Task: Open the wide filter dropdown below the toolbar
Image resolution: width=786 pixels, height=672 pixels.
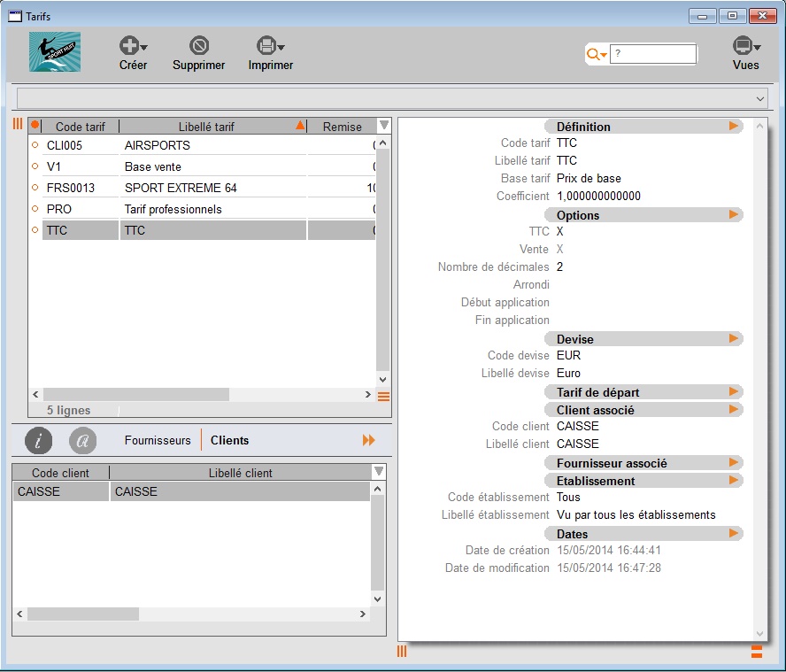Action: tap(392, 98)
